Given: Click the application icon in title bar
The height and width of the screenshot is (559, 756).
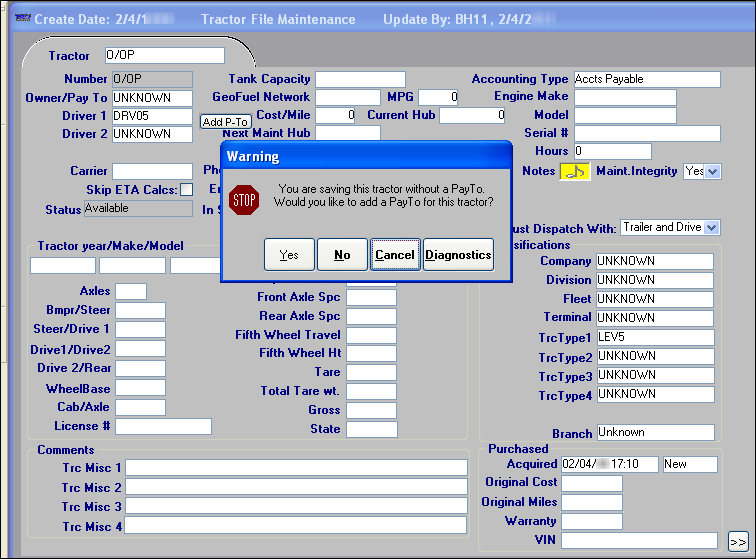Looking at the screenshot, I should tap(20, 19).
